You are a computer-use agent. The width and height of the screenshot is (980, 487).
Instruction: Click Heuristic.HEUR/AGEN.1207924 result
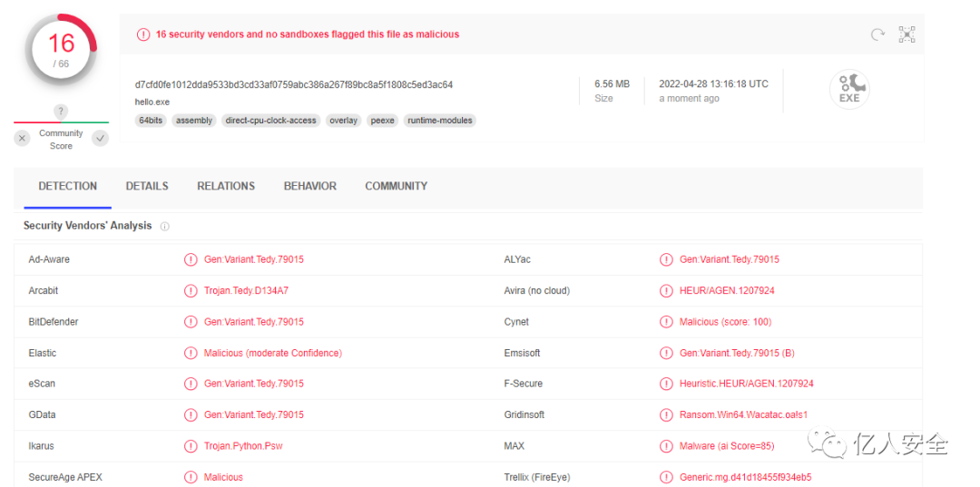coord(747,384)
